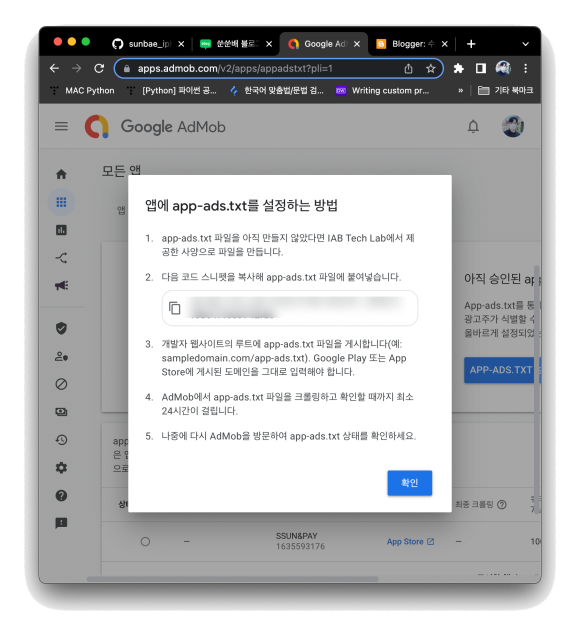Click the browser back arrow
580x635 pixels.
click(55, 68)
